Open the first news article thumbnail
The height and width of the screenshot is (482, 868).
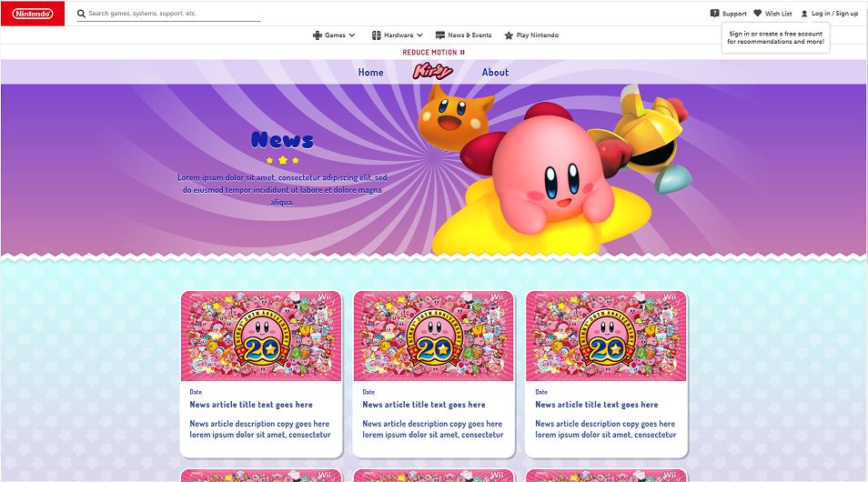(x=261, y=336)
